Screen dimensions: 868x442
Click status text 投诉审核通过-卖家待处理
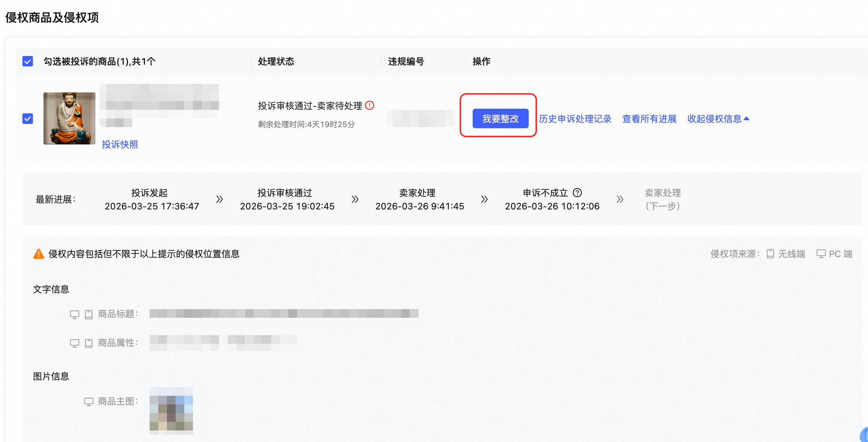[310, 106]
